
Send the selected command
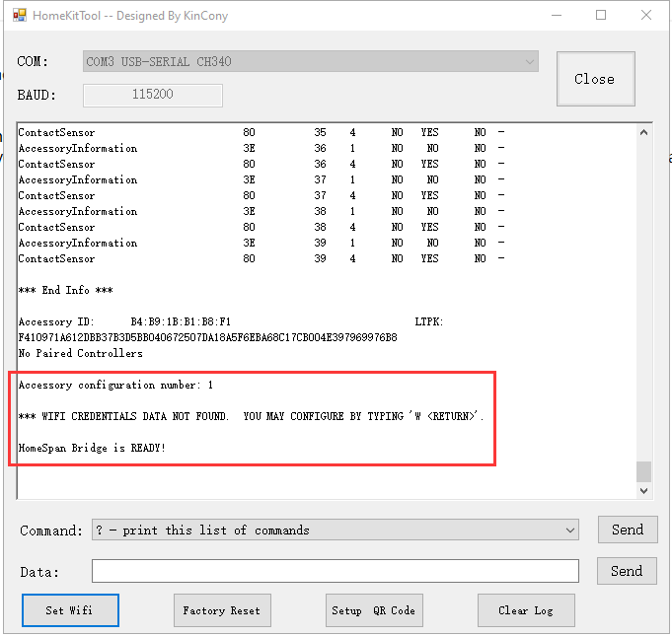coord(627,530)
